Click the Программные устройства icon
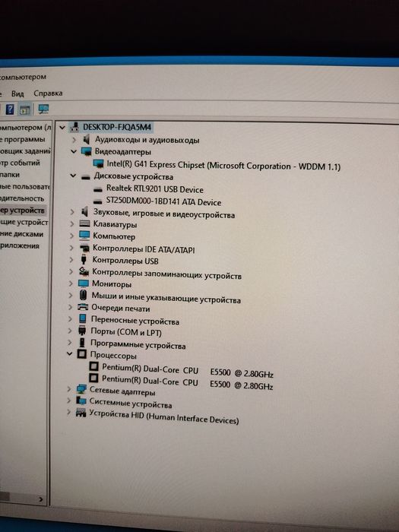Viewport: 399px width, 532px height. click(x=82, y=343)
